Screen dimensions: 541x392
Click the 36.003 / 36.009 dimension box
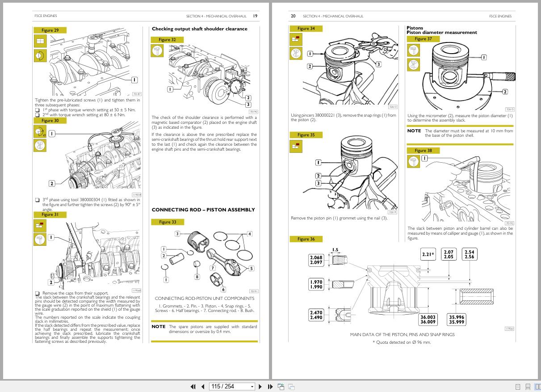[428, 319]
